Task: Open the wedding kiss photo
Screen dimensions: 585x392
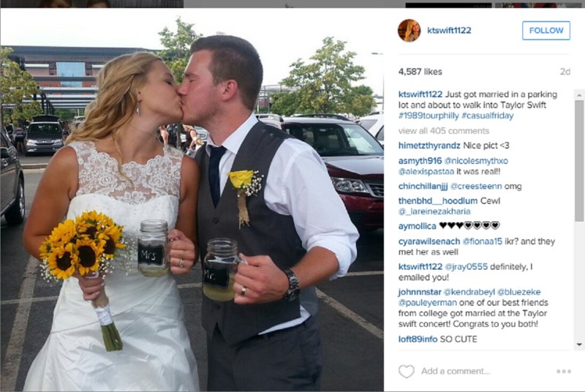Action: tap(192, 200)
